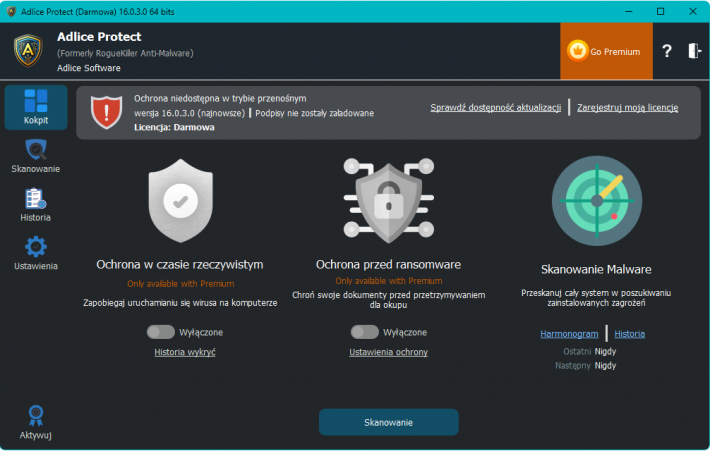Viewport: 710px width, 451px height.
Task: Click the Go Premium button
Action: 606,51
